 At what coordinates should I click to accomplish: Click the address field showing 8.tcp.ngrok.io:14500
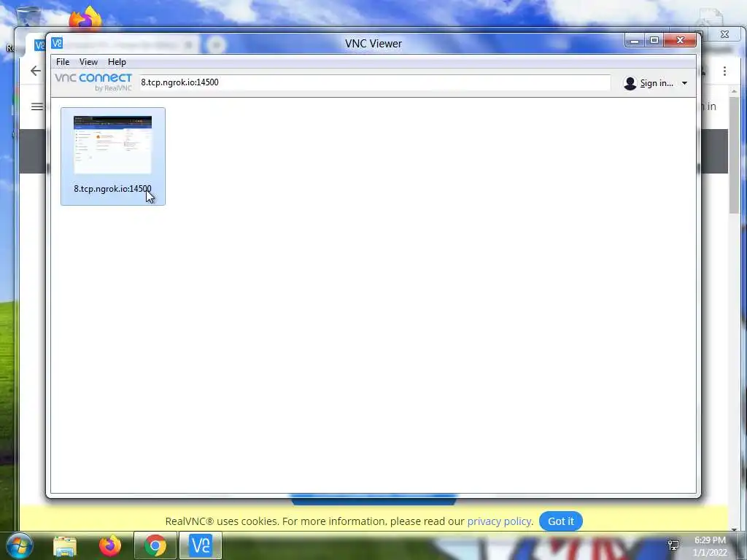(x=375, y=82)
